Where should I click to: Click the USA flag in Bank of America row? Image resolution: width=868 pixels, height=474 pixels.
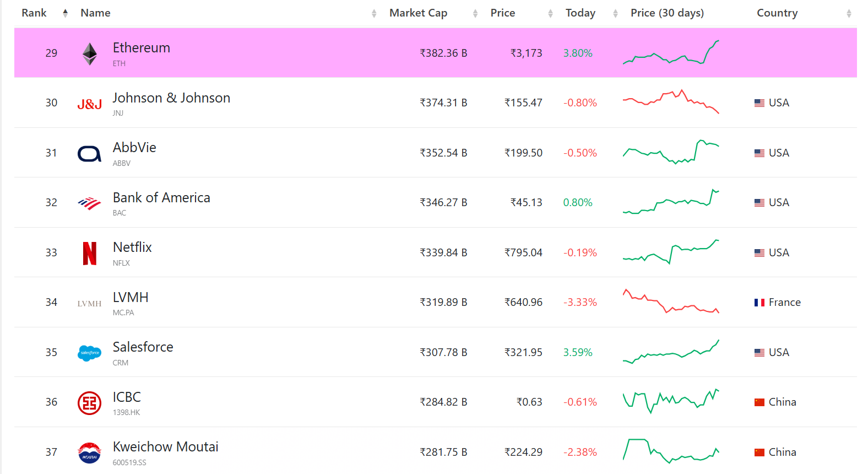pyautogui.click(x=759, y=202)
